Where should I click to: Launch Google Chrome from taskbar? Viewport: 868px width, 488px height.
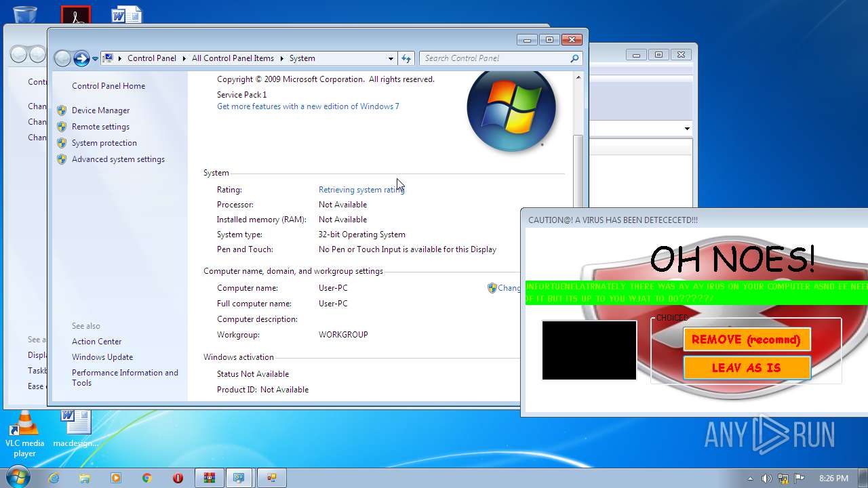[x=147, y=478]
